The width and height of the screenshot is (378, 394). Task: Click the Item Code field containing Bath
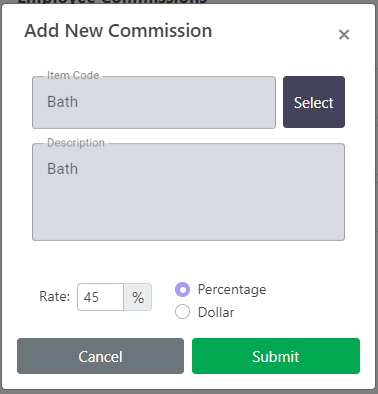click(154, 102)
